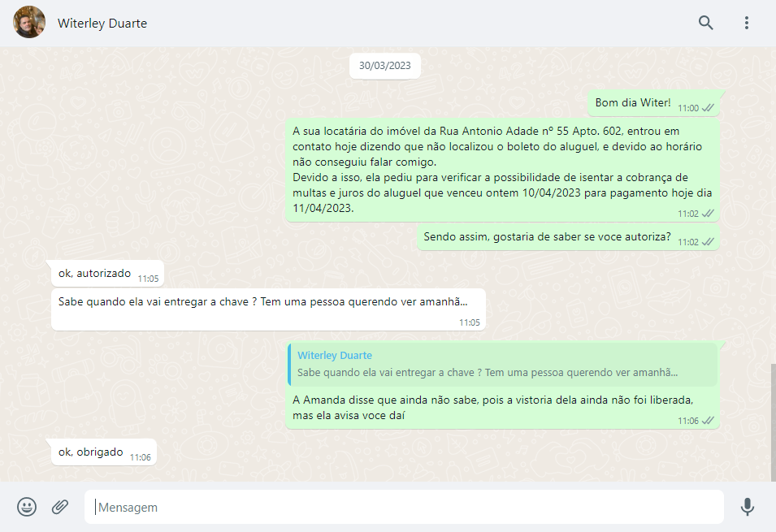Click the 'A Amanda disse que ainda' reply text
This screenshot has width=776, height=532.
point(492,408)
